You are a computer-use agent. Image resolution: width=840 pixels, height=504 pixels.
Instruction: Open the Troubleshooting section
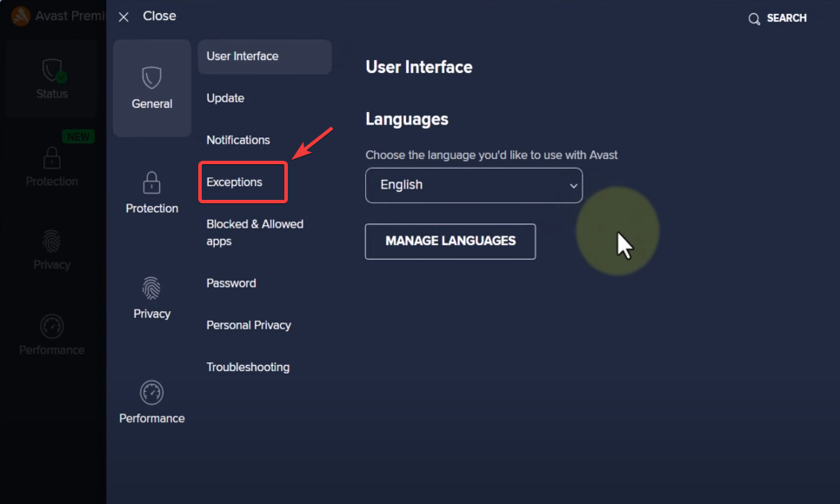pyautogui.click(x=248, y=367)
